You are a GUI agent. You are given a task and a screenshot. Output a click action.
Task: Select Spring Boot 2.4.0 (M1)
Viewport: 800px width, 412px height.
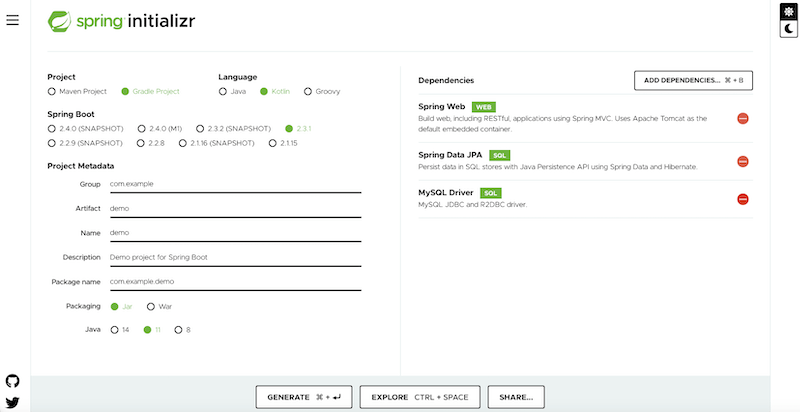click(x=160, y=128)
